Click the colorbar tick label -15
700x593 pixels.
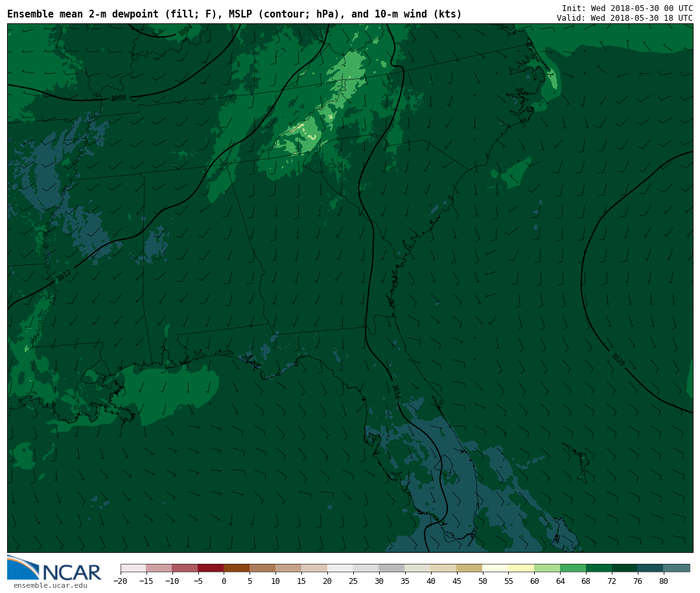tap(146, 581)
